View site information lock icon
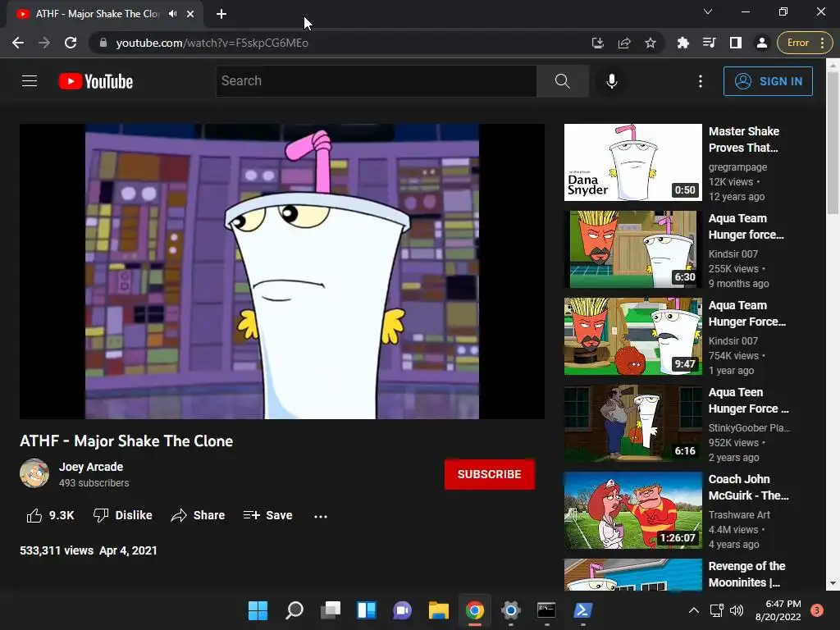The height and width of the screenshot is (630, 840). coord(103,43)
